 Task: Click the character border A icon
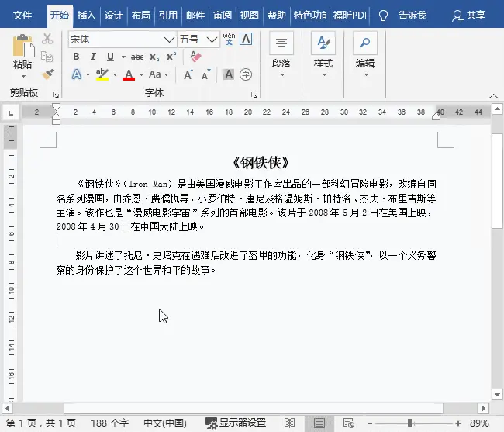[x=246, y=40]
